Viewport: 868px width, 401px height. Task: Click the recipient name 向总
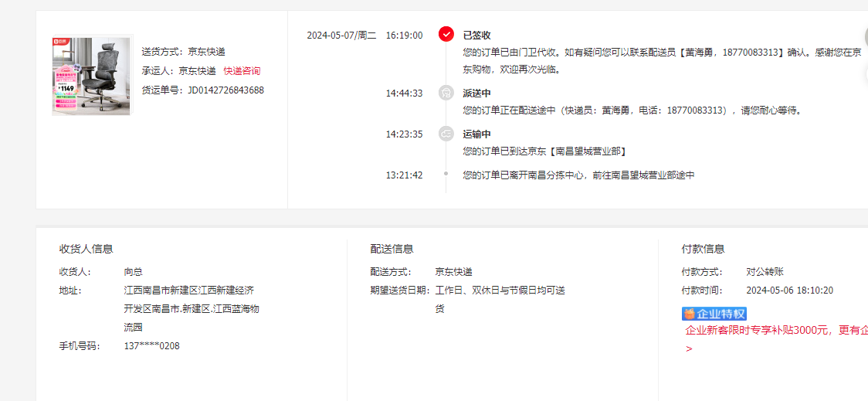134,272
